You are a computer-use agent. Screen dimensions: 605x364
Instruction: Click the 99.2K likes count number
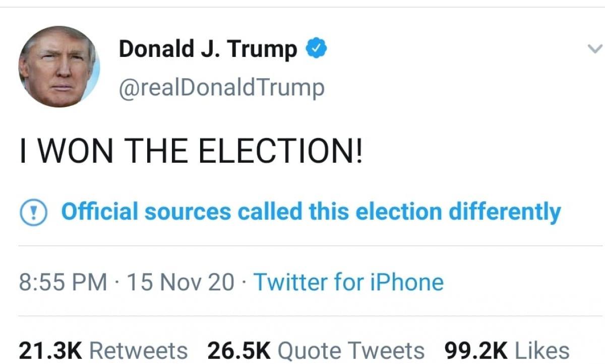(475, 350)
